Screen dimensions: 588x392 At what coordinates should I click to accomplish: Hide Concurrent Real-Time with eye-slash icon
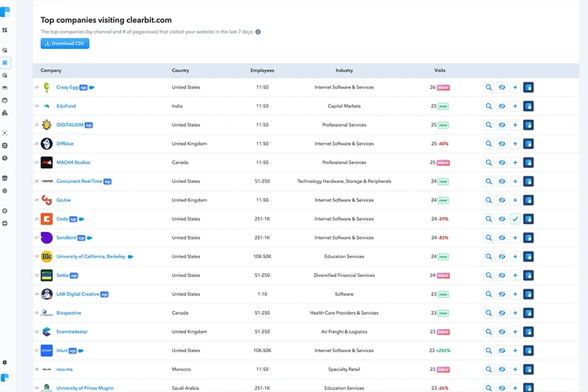(502, 181)
